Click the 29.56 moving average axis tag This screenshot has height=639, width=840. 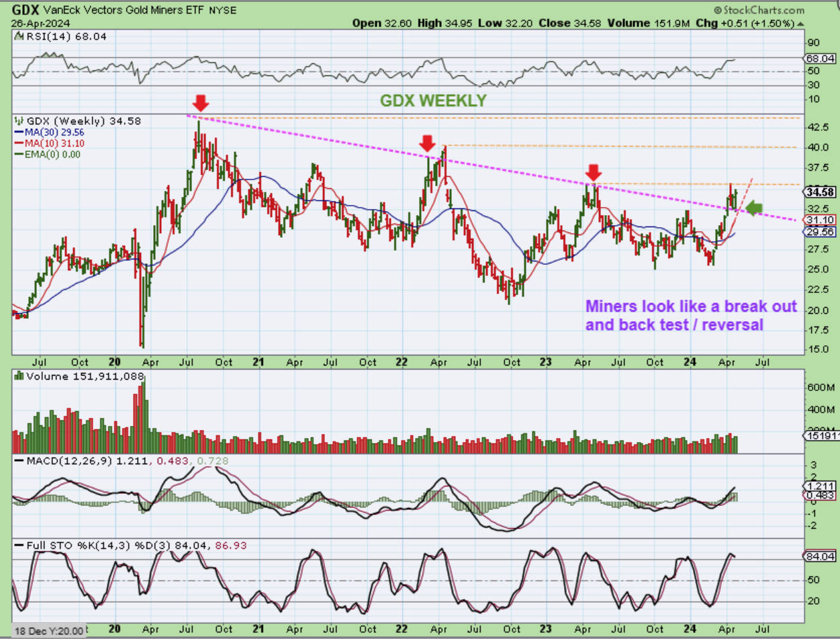(x=819, y=231)
